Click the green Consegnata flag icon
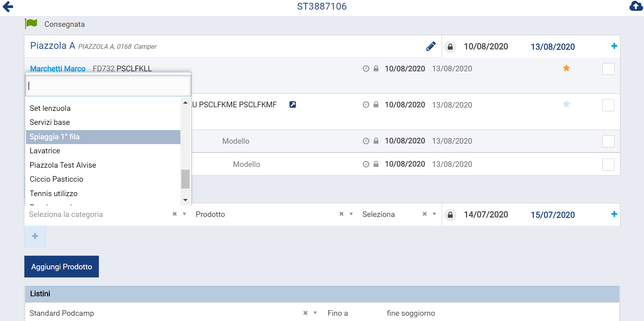The height and width of the screenshot is (321, 644). pos(31,24)
